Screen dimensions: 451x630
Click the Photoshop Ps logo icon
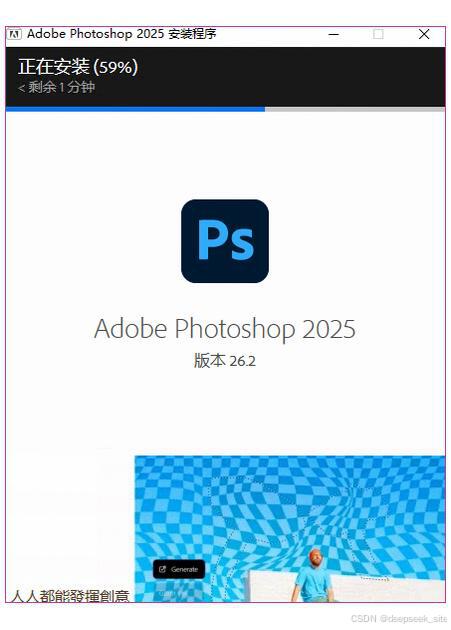coord(225,241)
